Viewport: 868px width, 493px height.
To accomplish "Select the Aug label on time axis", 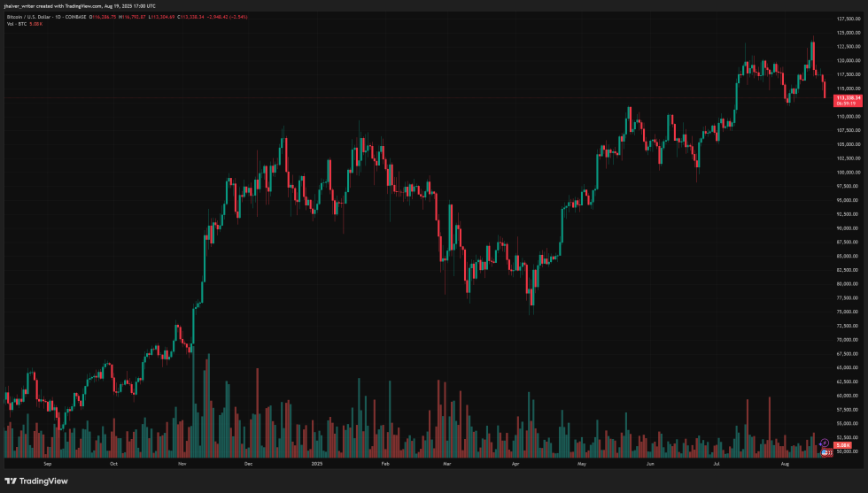I will (785, 463).
